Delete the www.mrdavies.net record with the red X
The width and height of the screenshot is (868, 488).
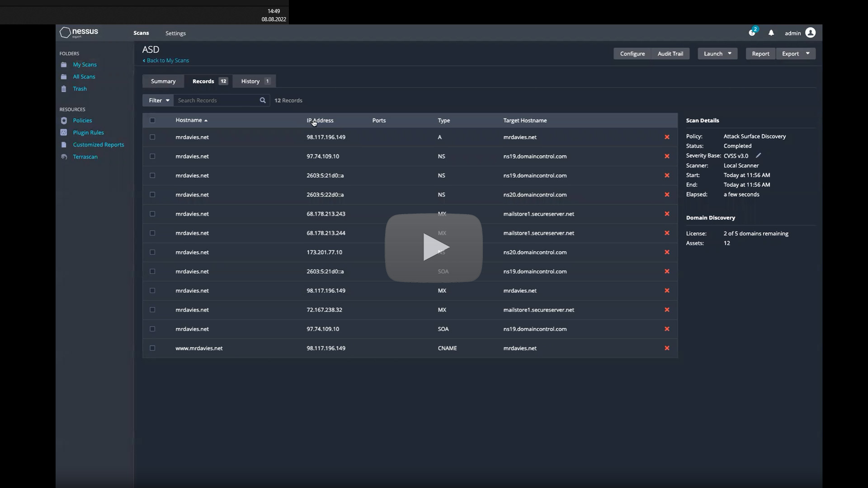667,348
